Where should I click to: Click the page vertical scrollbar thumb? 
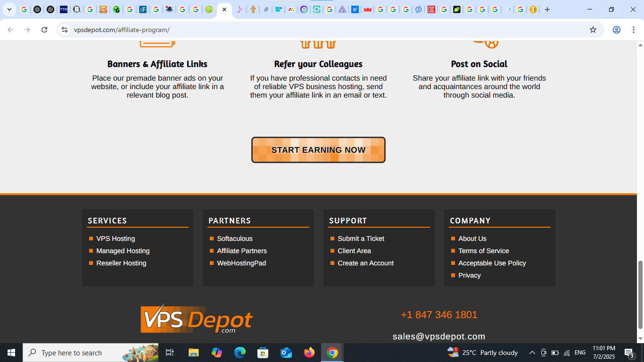click(x=640, y=294)
